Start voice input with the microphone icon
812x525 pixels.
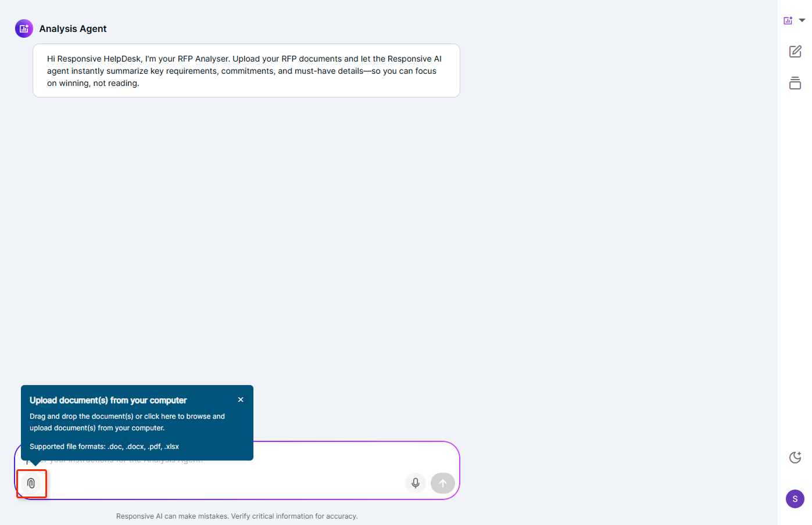click(x=416, y=483)
